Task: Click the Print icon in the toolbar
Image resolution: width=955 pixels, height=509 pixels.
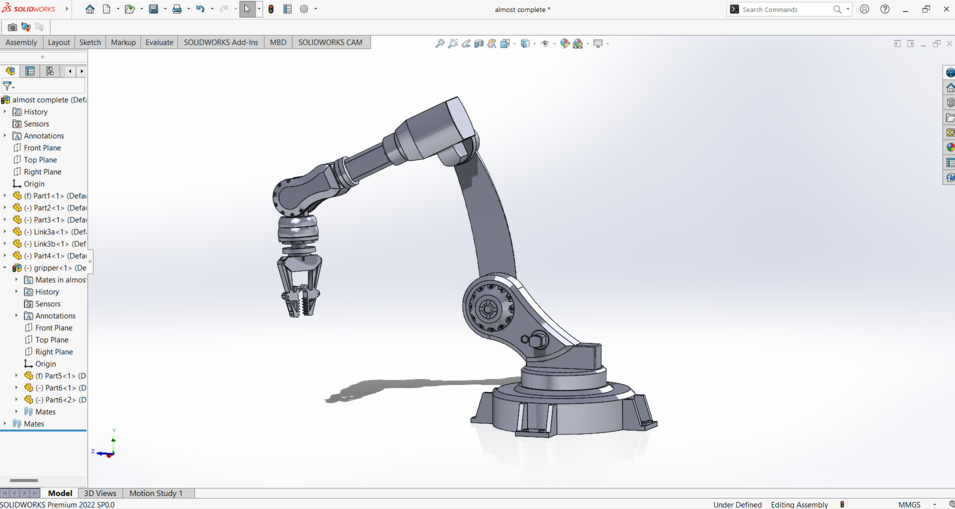Action: click(177, 9)
